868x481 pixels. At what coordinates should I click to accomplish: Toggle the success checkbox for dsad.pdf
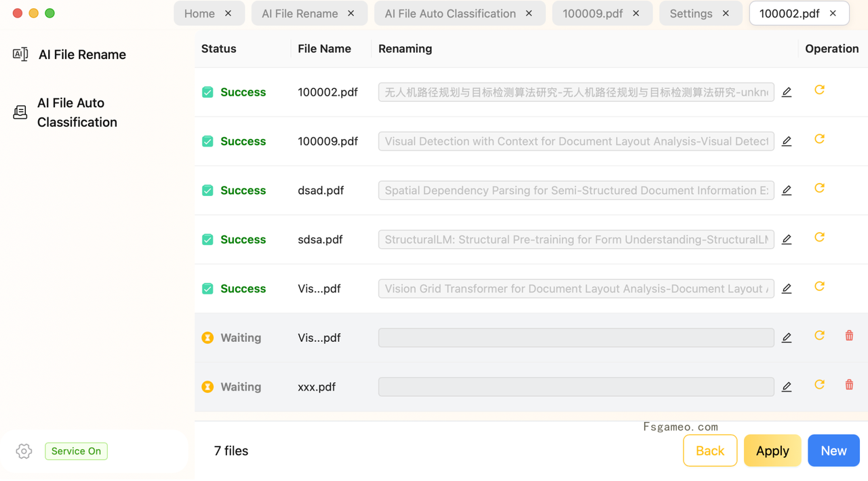pyautogui.click(x=208, y=191)
